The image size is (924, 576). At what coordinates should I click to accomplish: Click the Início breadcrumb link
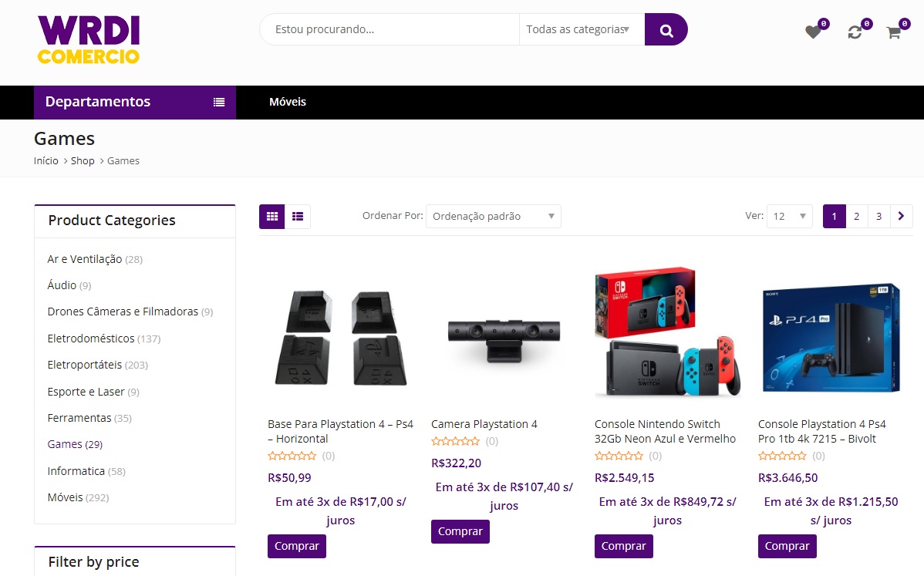coord(46,161)
